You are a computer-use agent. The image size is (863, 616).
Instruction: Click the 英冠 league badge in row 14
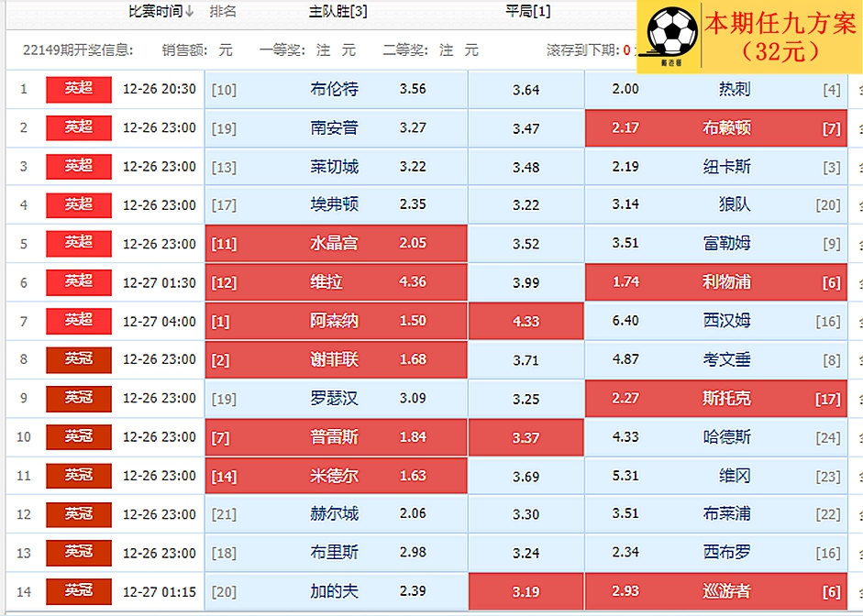[x=78, y=592]
